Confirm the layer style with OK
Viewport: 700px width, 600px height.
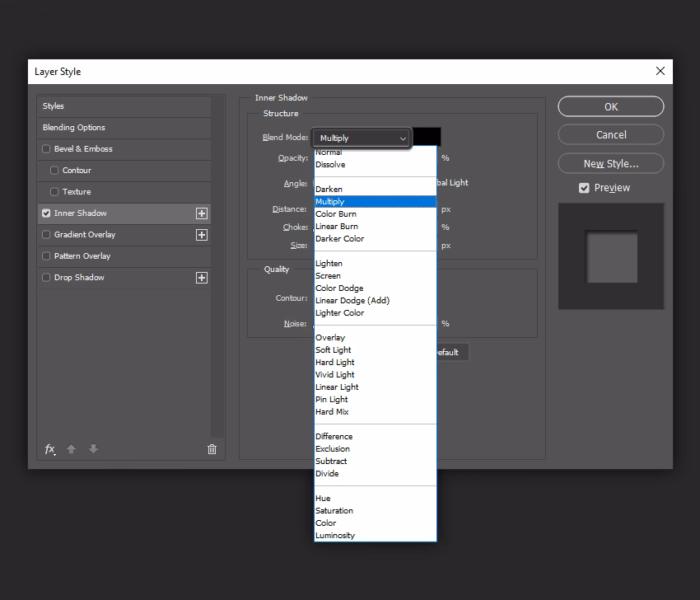click(x=610, y=106)
